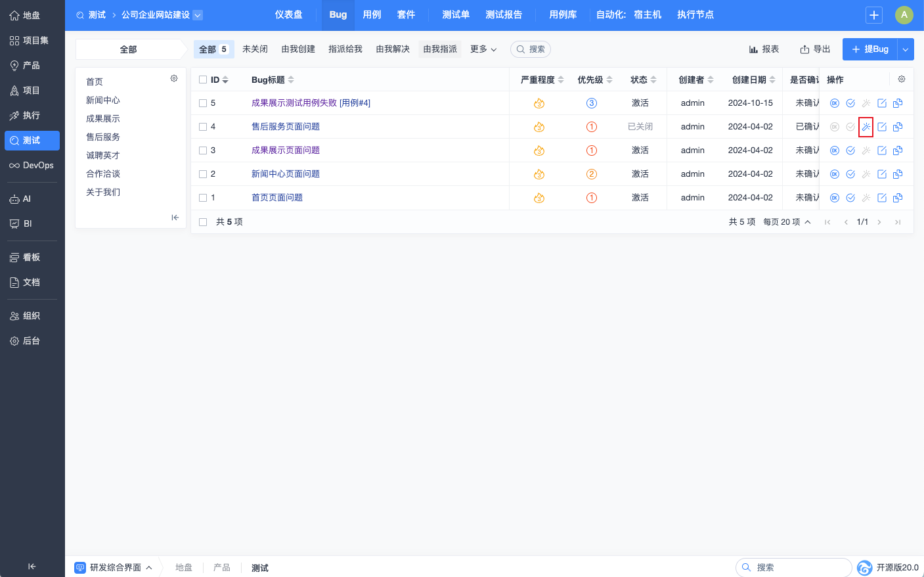This screenshot has width=924, height=577.
Task: Resolve bug 1 首页页面问题
Action: (850, 198)
